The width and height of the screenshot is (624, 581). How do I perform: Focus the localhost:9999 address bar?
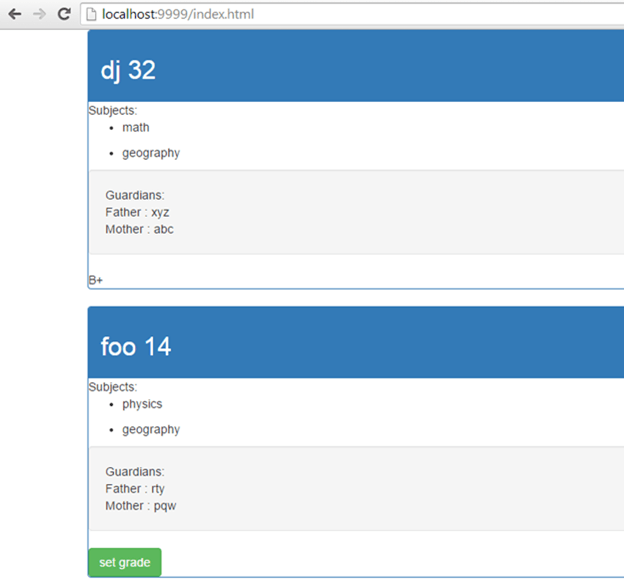[300, 14]
